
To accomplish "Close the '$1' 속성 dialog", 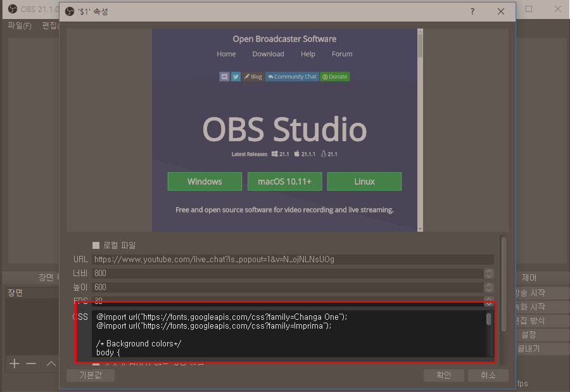I will [501, 11].
